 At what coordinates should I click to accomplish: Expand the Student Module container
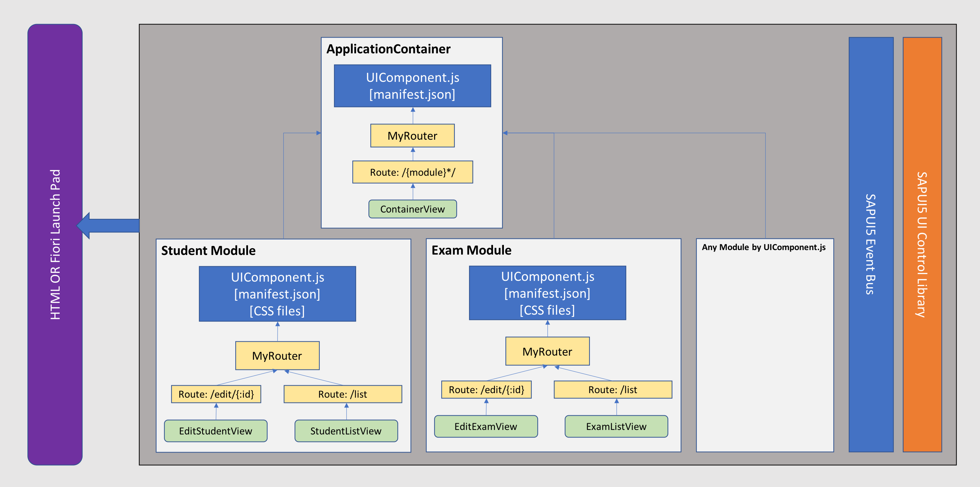208,250
